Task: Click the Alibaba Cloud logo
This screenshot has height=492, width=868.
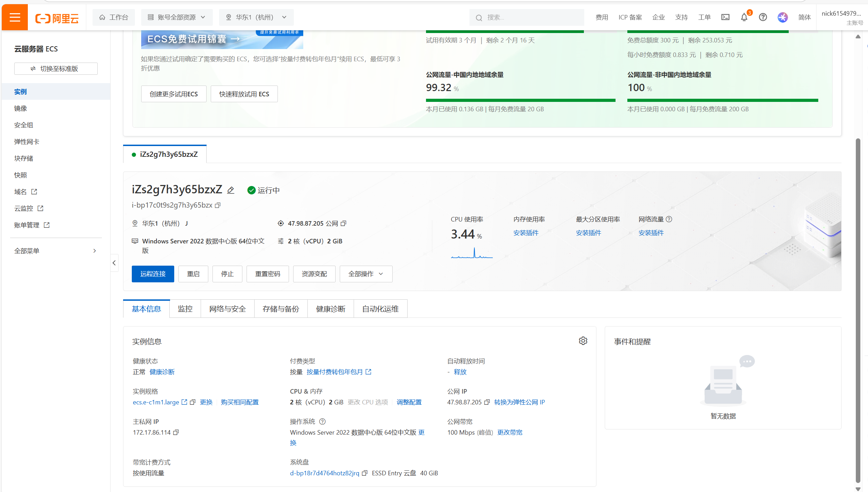Action: click(57, 18)
